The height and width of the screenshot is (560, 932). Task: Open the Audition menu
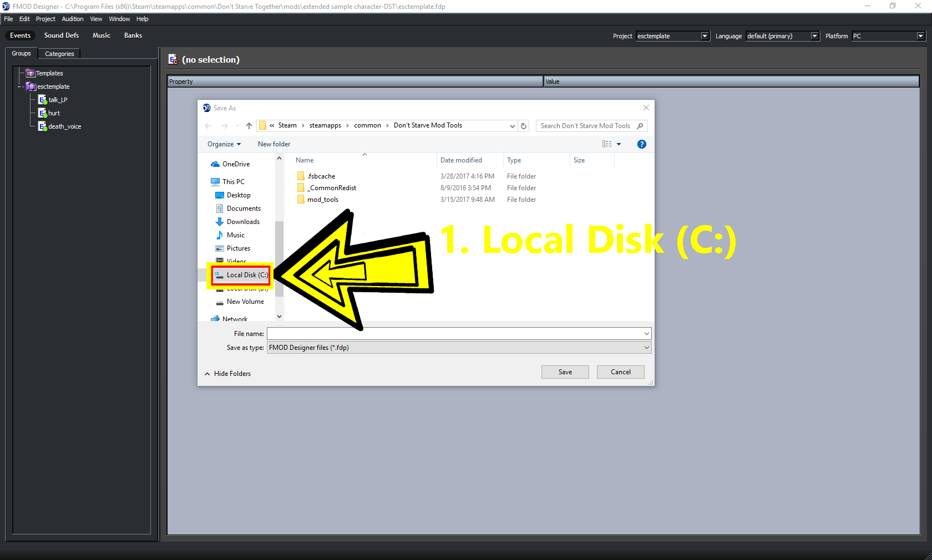pos(73,19)
